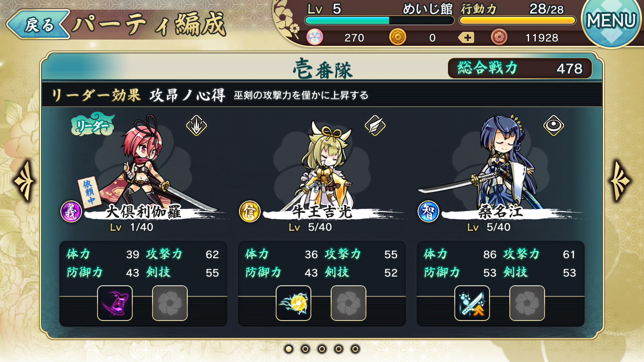Click the eye type icon above 桑名江
The width and height of the screenshot is (644, 362).
(x=554, y=126)
